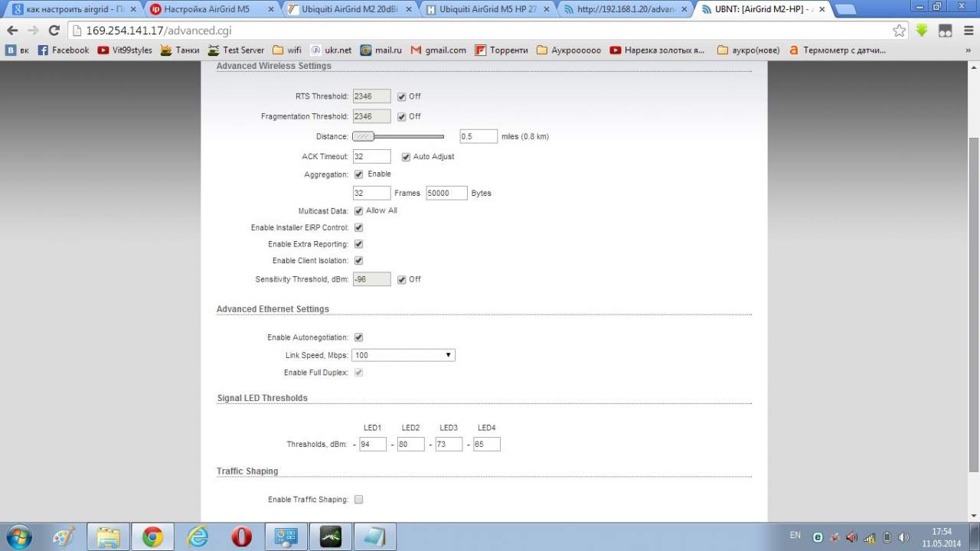
Task: Open the Test Server bookmark
Action: tap(236, 50)
